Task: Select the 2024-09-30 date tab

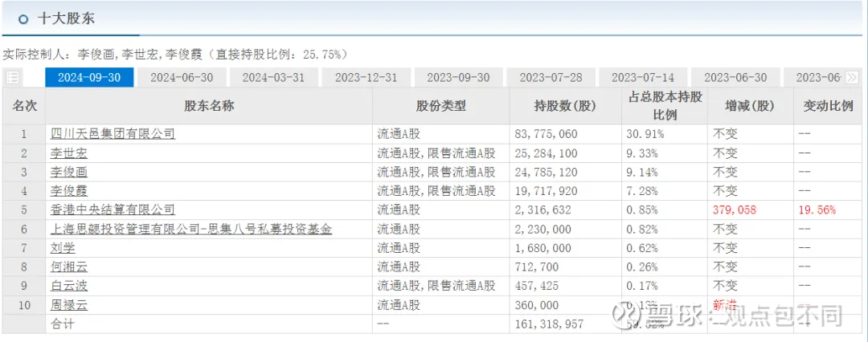Action: 89,78
